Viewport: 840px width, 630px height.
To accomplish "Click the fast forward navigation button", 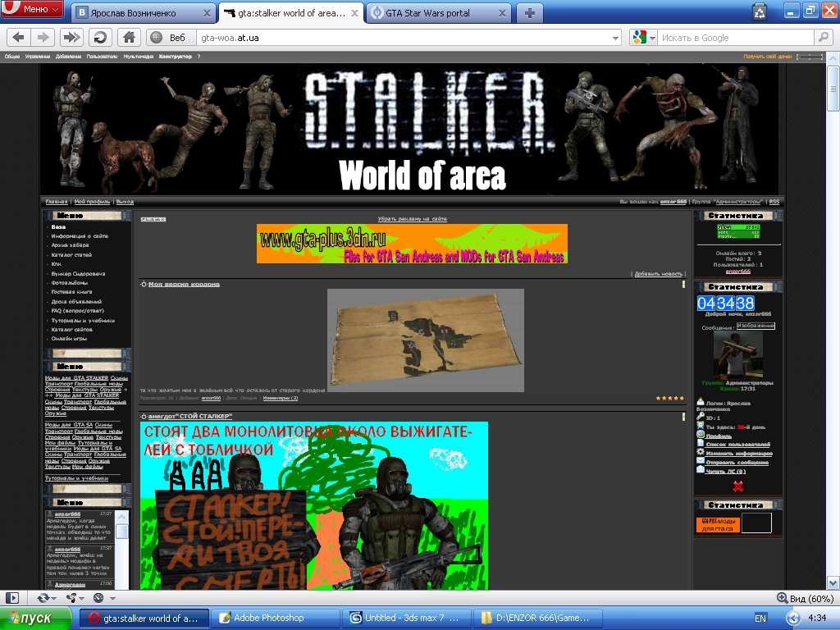I will coord(71,38).
